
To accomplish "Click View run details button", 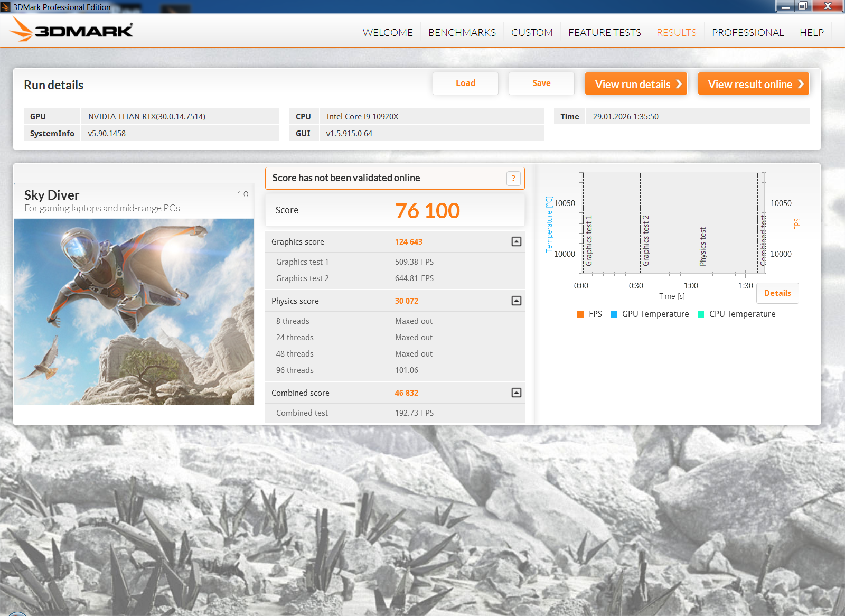I will click(636, 84).
